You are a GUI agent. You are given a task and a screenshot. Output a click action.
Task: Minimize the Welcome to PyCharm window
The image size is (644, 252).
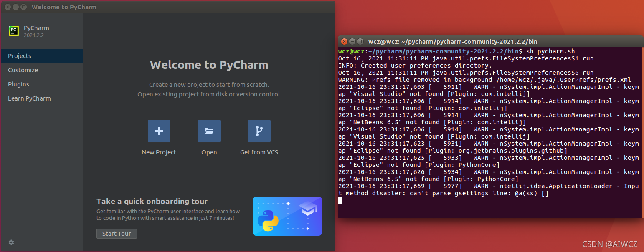pyautogui.click(x=15, y=7)
